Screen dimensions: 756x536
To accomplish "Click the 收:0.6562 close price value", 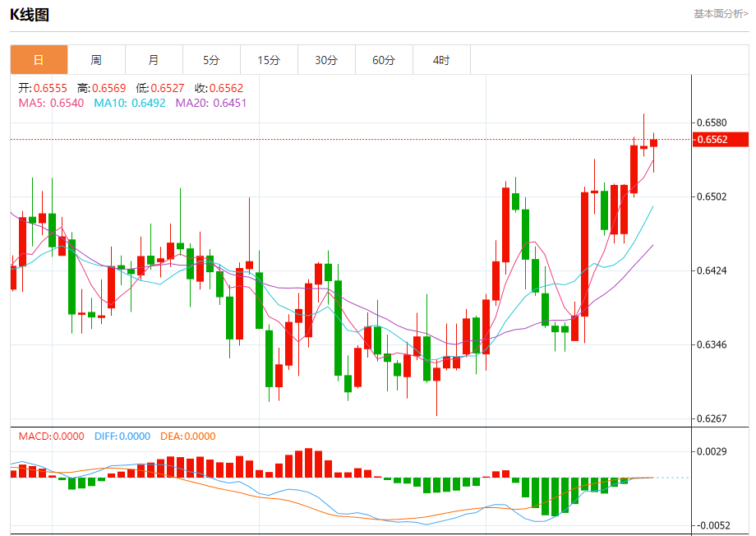I will click(x=219, y=88).
